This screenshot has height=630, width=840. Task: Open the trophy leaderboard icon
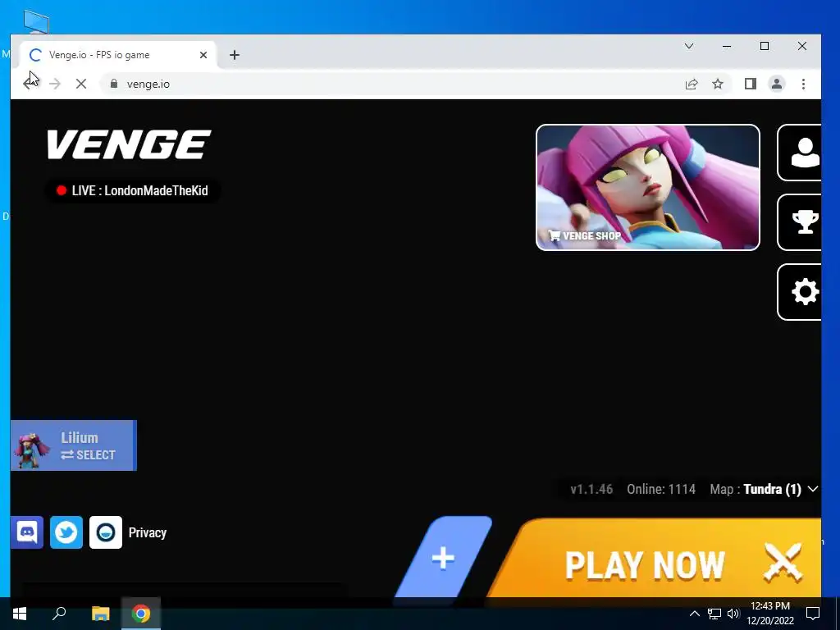799,222
